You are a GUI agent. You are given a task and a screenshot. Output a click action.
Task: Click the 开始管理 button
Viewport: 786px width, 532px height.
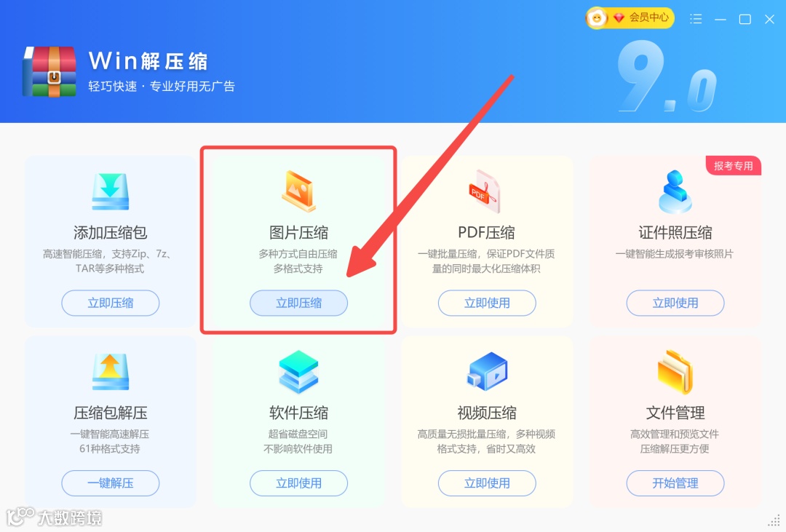coord(675,483)
